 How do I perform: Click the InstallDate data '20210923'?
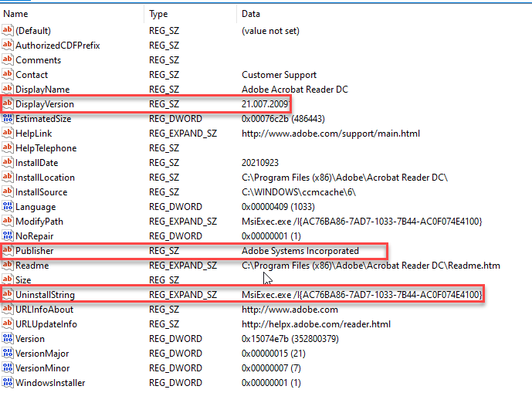click(260, 163)
